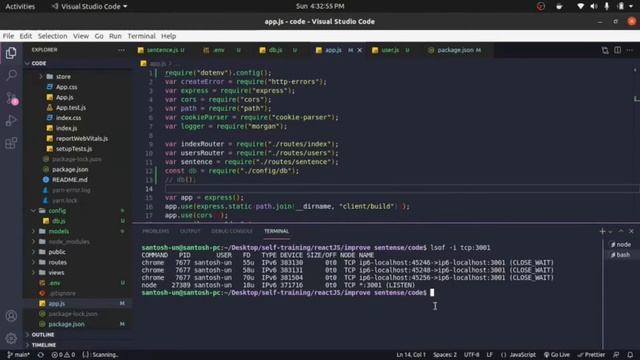Expand the TIMELINE section
Viewport: 640px width, 360px height.
[x=43, y=345]
